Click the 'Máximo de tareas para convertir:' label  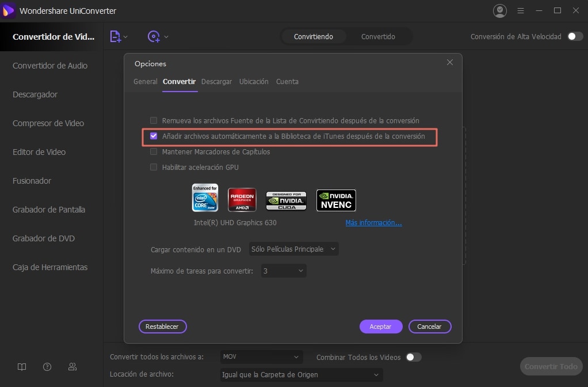(202, 271)
